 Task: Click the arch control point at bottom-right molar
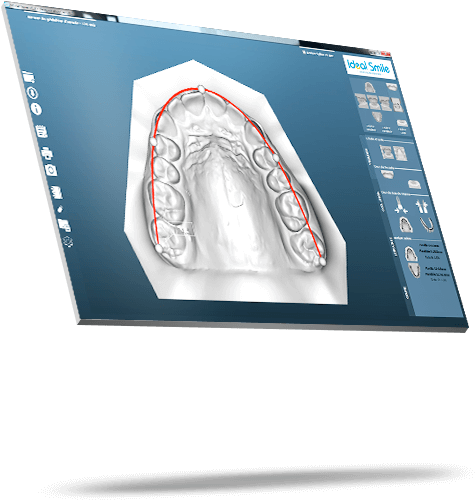click(322, 262)
